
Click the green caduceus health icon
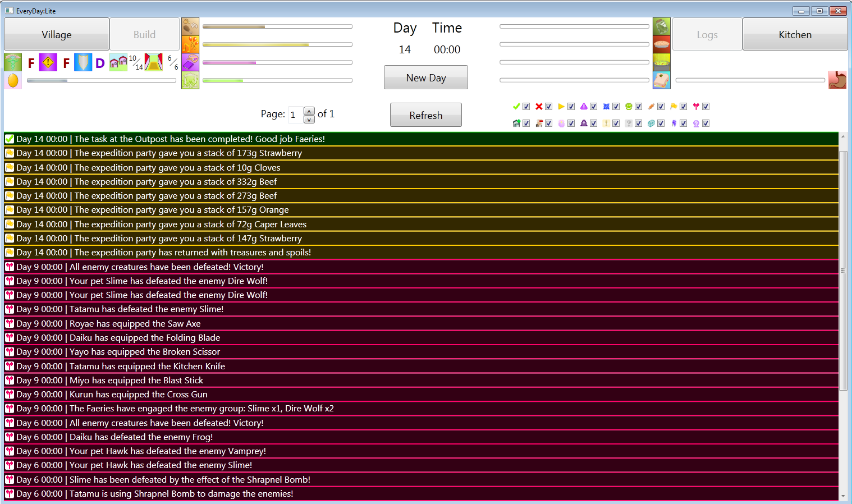[x=13, y=62]
